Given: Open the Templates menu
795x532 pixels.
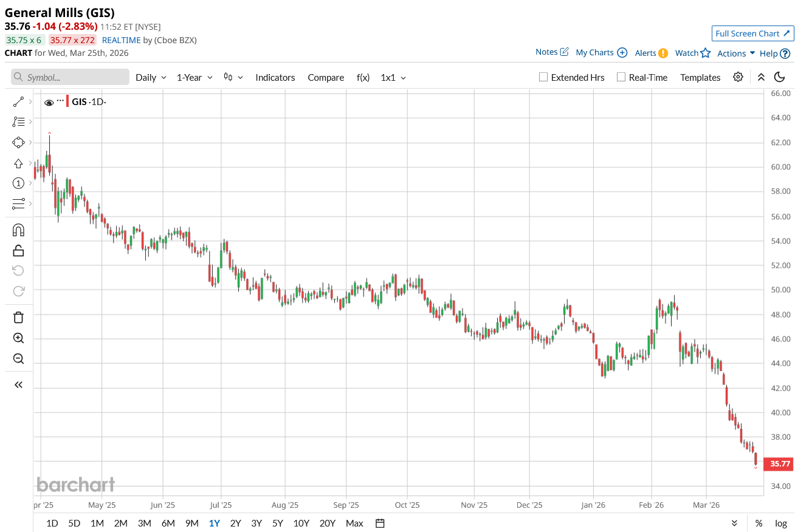Looking at the screenshot, I should (x=700, y=77).
